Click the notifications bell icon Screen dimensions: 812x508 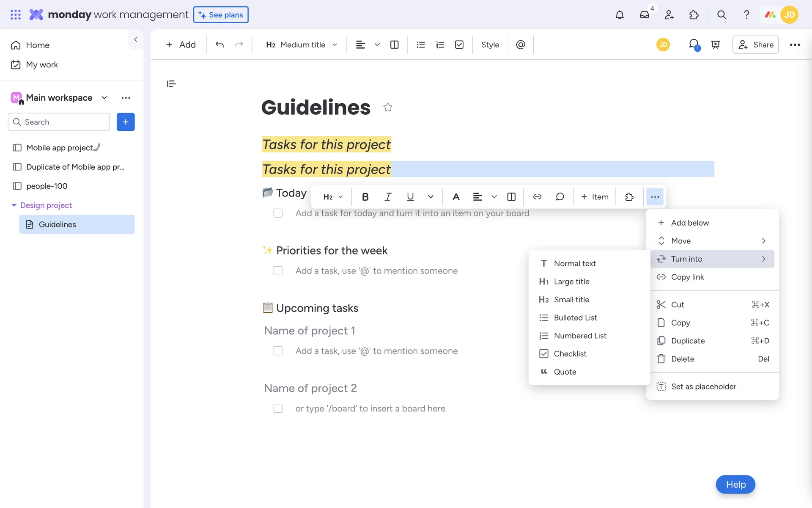point(619,15)
